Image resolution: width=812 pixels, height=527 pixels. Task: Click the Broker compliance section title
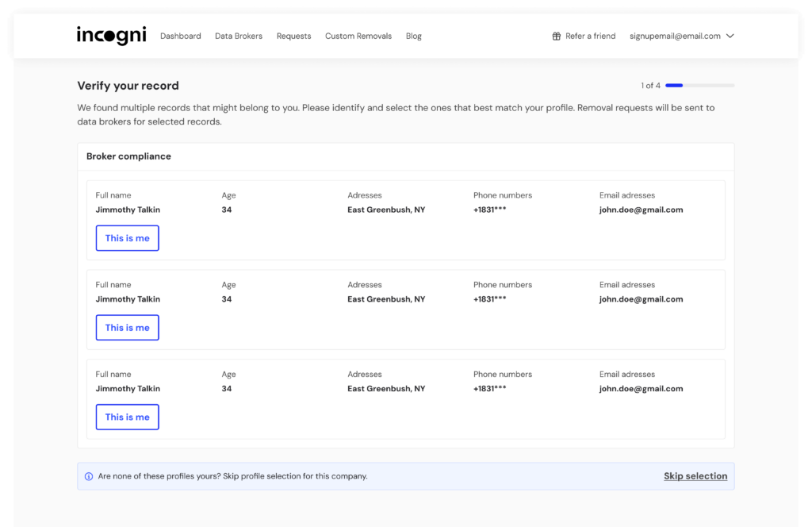pyautogui.click(x=128, y=156)
